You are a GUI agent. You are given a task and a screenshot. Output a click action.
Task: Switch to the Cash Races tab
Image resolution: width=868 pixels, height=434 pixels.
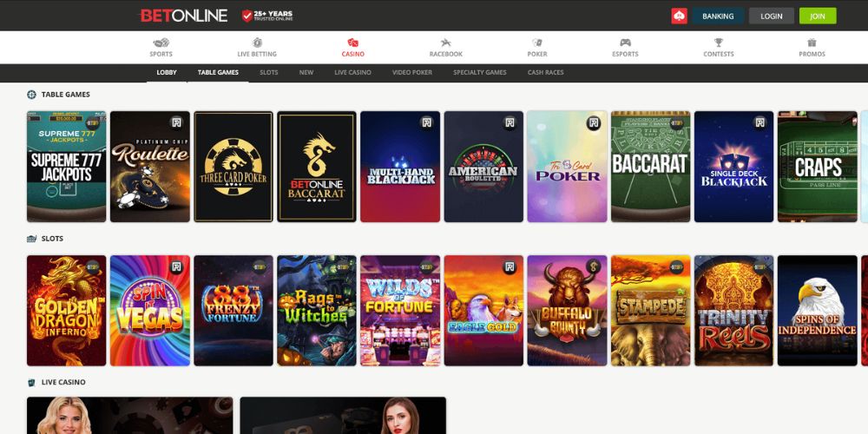(x=545, y=73)
